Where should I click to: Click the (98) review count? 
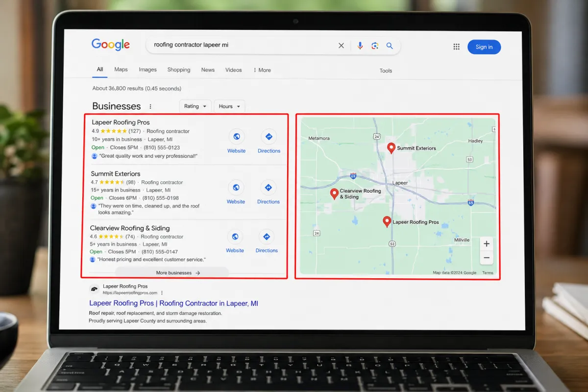click(131, 182)
